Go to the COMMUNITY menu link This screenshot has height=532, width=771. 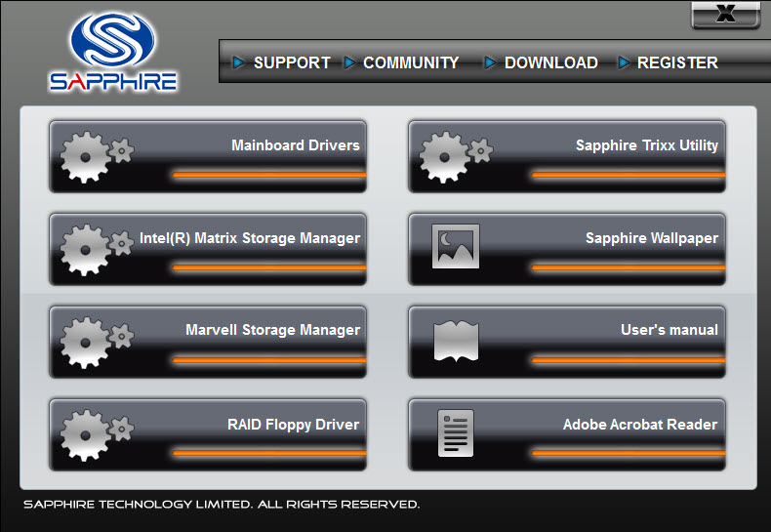click(411, 62)
